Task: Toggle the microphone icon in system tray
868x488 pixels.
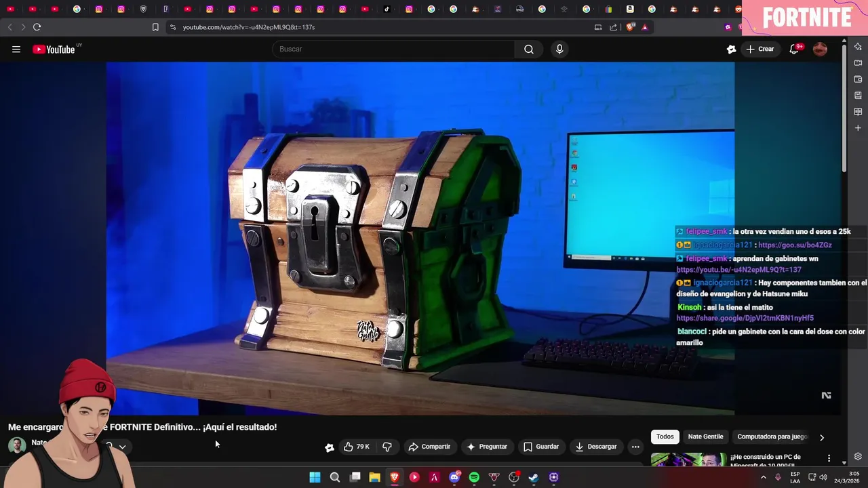Action: tap(778, 477)
